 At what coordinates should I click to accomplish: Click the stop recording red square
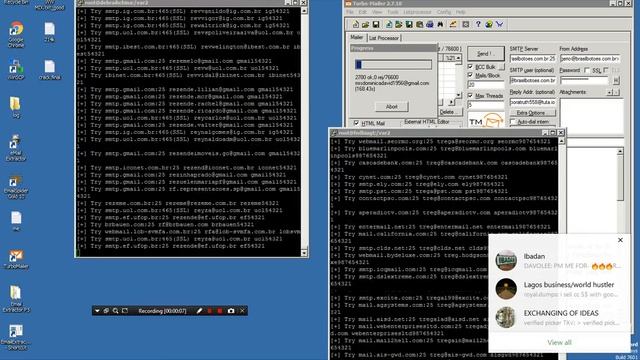(220, 311)
